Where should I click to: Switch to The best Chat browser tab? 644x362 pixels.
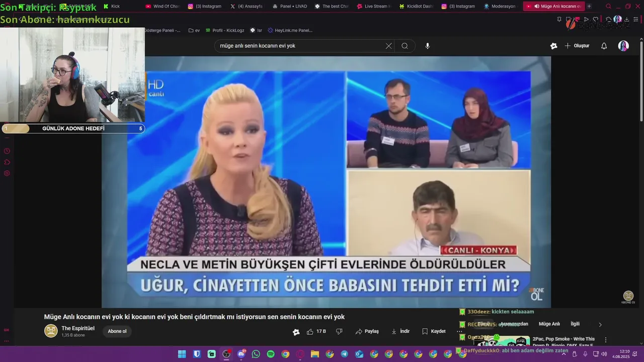click(332, 6)
